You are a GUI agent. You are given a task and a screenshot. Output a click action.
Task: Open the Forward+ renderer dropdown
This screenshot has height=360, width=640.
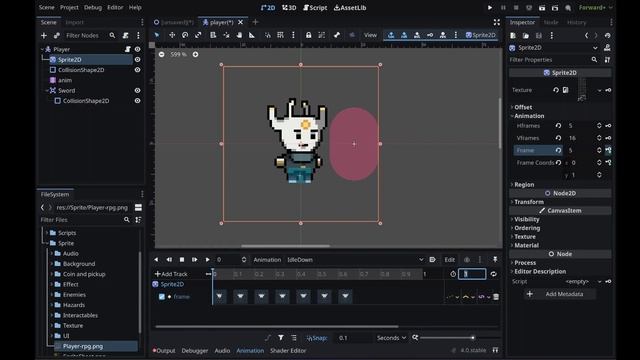(596, 7)
